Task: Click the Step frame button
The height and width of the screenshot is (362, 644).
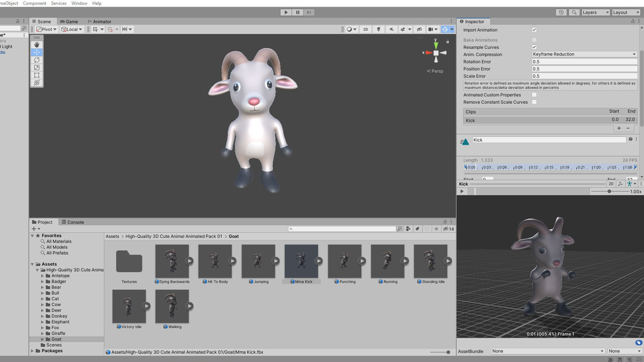Action: [x=309, y=12]
